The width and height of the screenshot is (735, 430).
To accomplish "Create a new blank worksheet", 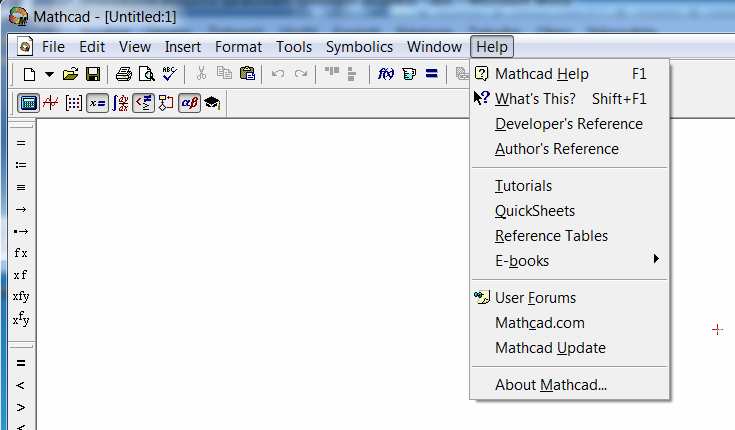I will pyautogui.click(x=30, y=74).
